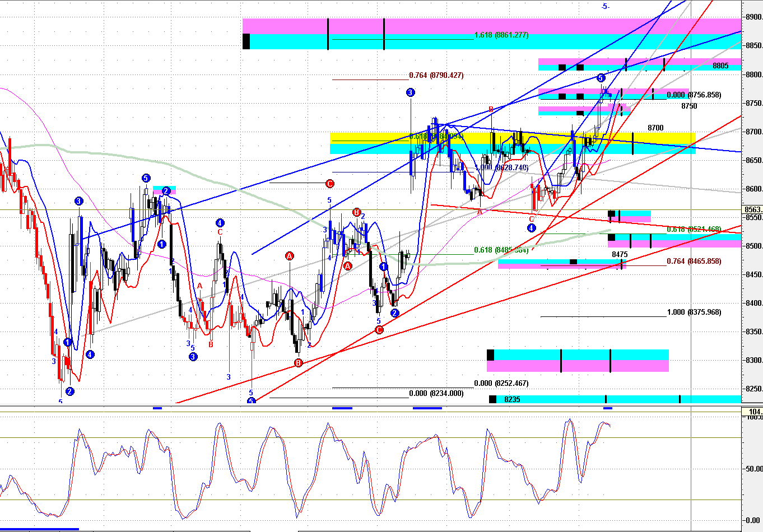
Task: Select the 1.000 (8375.968) extension label
Action: pos(694,312)
